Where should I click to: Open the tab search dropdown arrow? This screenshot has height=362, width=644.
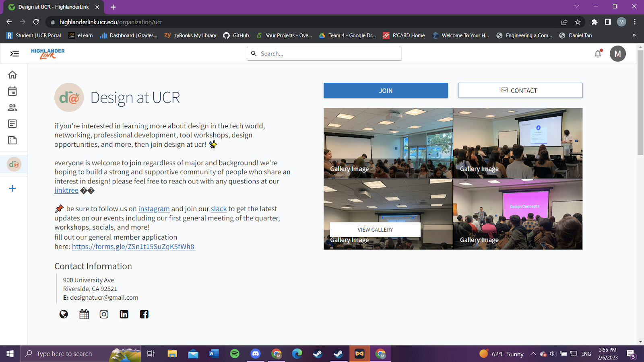pyautogui.click(x=576, y=6)
